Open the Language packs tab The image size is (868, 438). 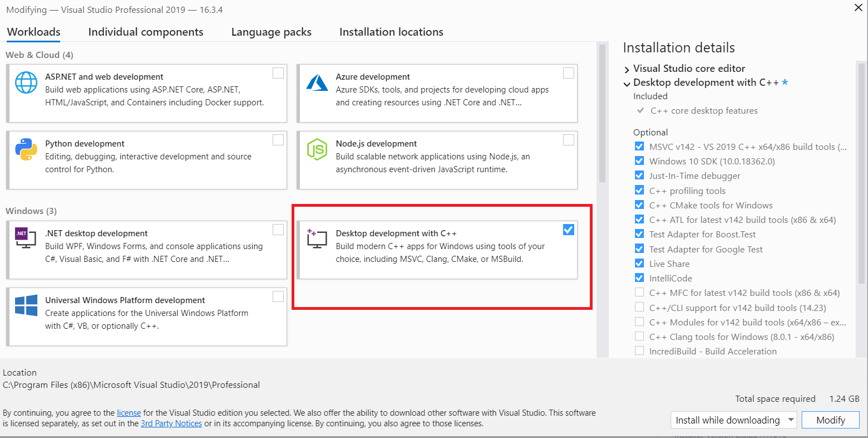coord(271,32)
